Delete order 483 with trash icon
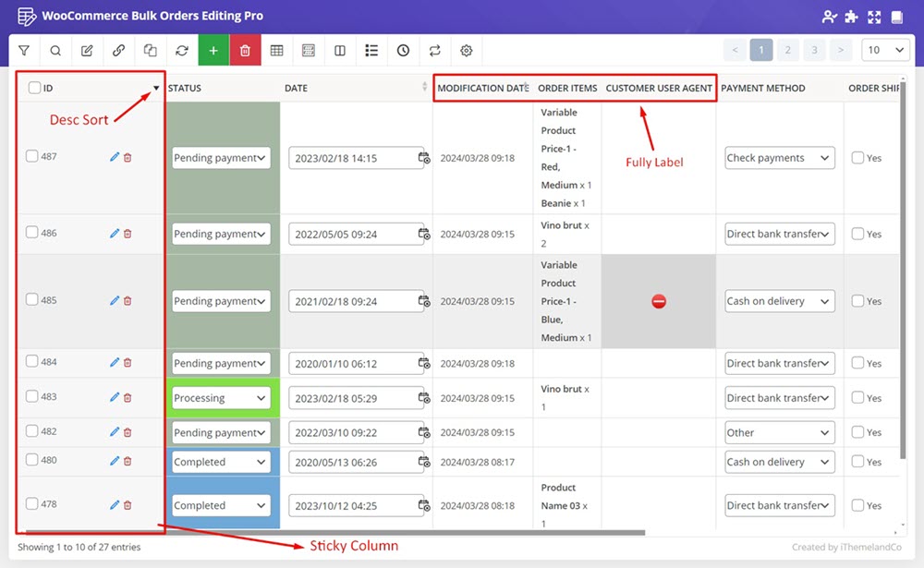The width and height of the screenshot is (924, 568). 128,397
